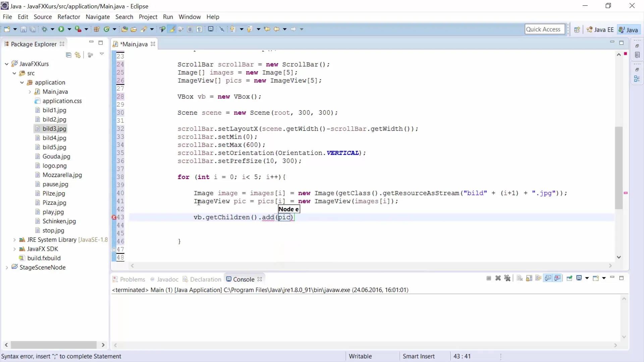The width and height of the screenshot is (644, 362).
Task: Click the Open Perspective icon
Action: point(577,30)
